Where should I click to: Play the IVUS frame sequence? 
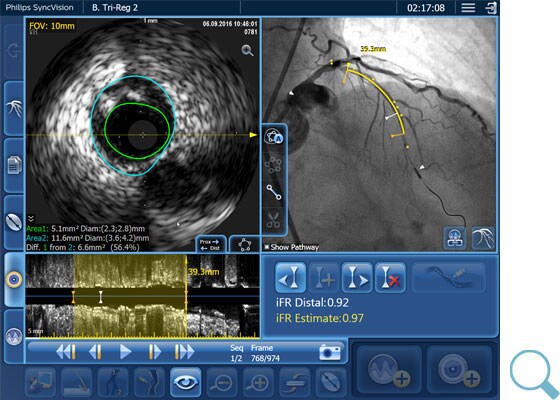(125, 351)
